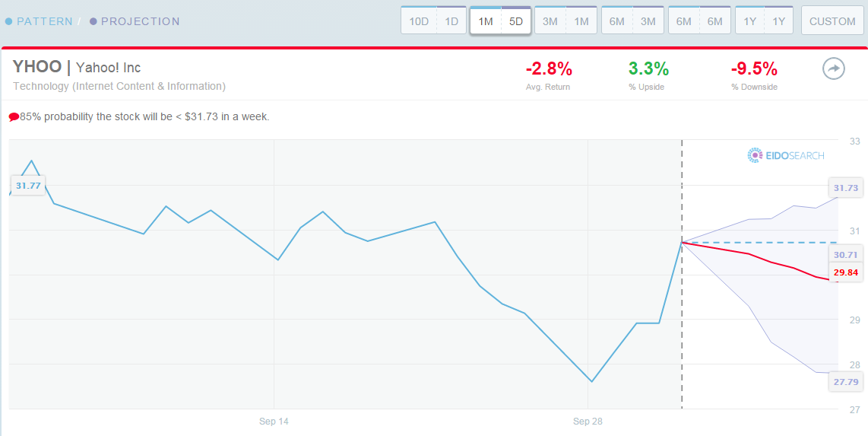Click the 30.71 current price label
This screenshot has height=436, width=868.
click(x=846, y=255)
